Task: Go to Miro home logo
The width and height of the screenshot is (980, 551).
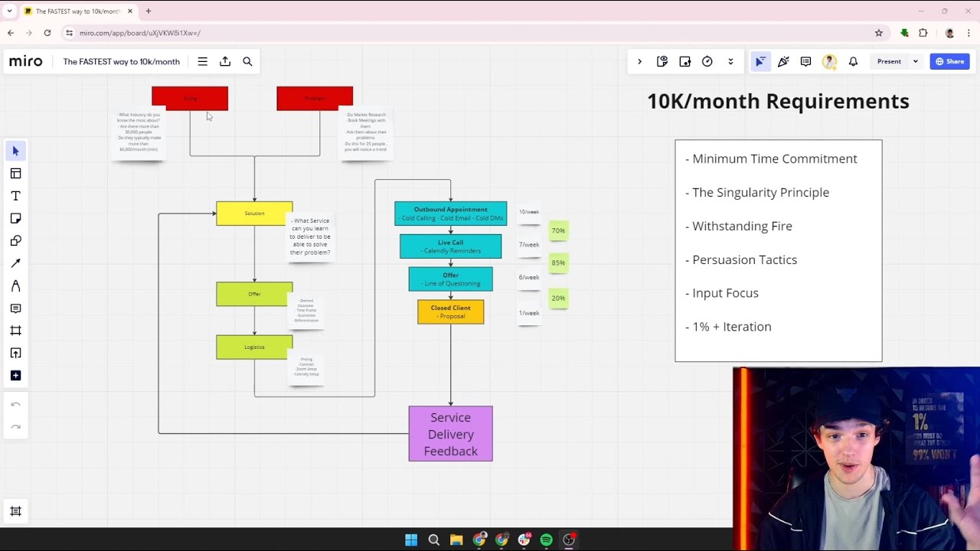Action: 26,61
